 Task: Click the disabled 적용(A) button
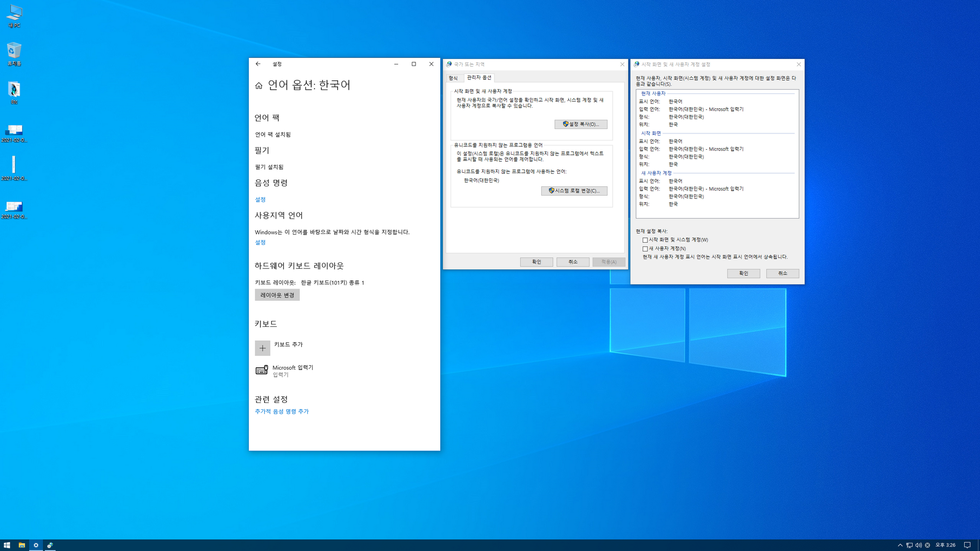coord(609,262)
